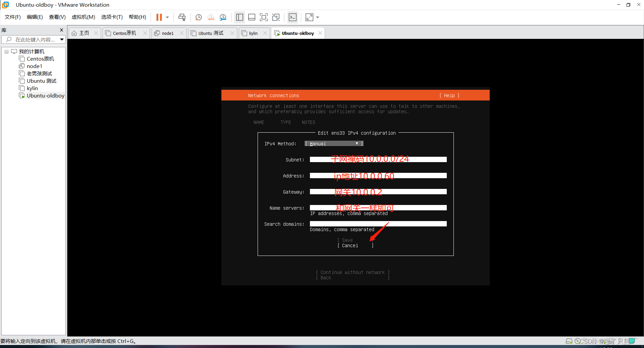Open the 虚拟机(M) menu
The image size is (644, 348).
coord(83,17)
